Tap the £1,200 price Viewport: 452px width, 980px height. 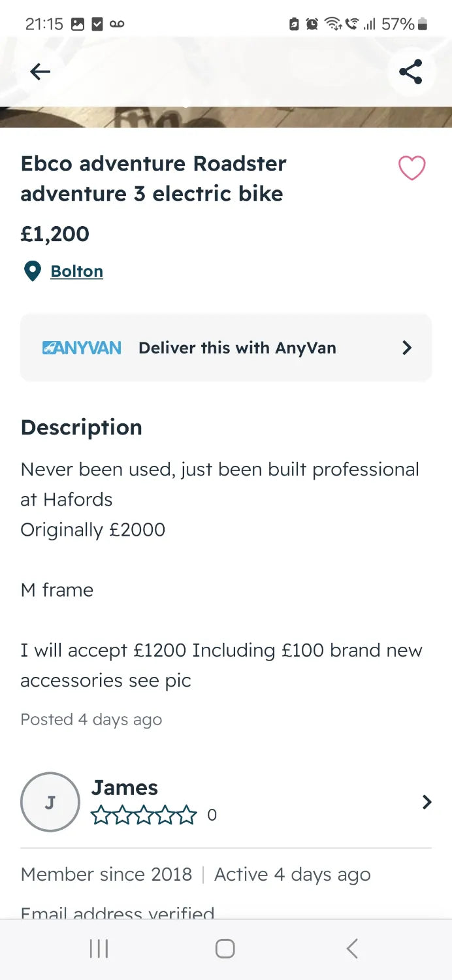coord(55,234)
